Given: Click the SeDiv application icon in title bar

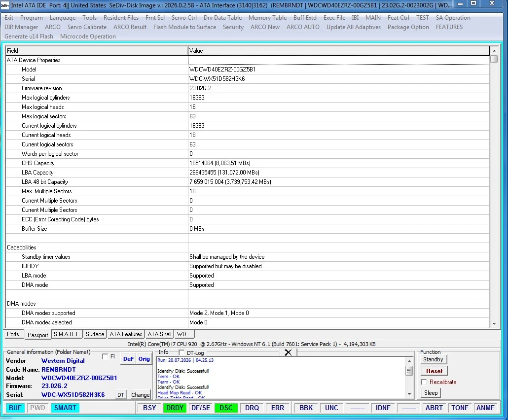Looking at the screenshot, I should pos(4,5).
